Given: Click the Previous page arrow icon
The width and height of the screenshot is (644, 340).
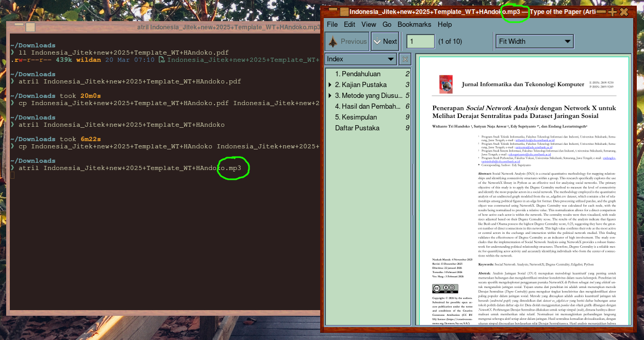Looking at the screenshot, I should point(334,42).
